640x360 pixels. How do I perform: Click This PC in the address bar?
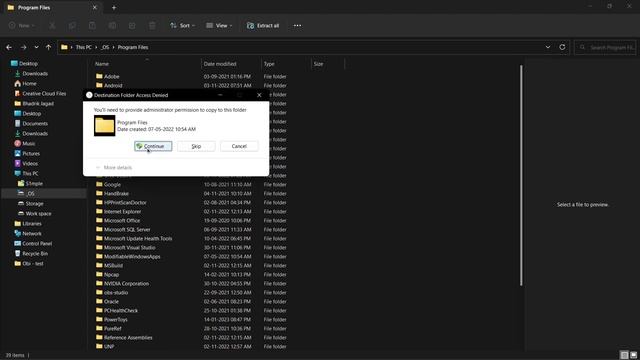[x=84, y=47]
